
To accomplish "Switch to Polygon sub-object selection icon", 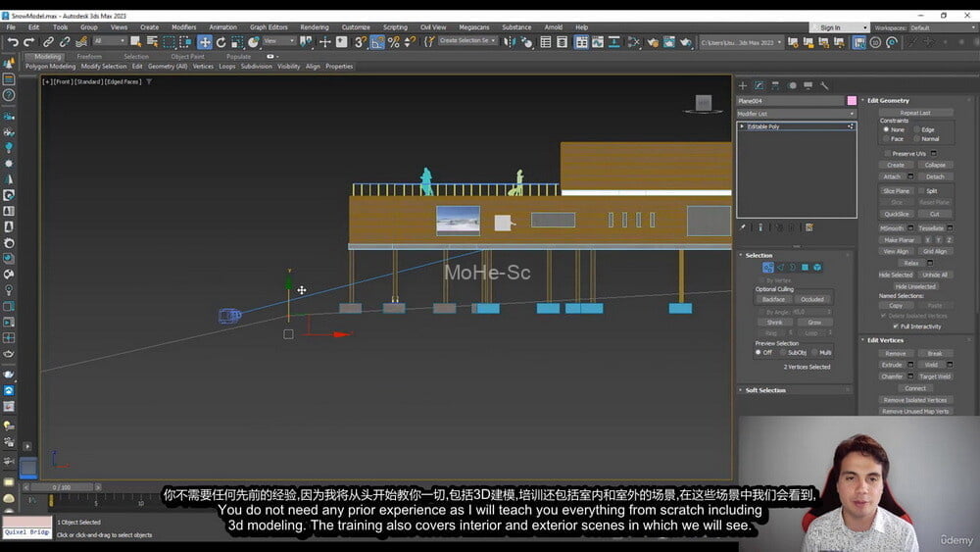I will tap(805, 267).
